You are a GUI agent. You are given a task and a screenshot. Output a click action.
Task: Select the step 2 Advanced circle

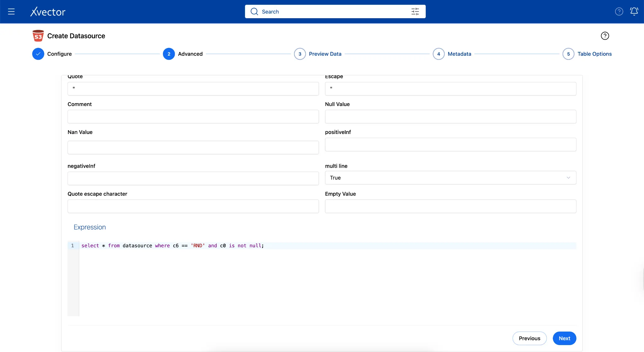169,54
